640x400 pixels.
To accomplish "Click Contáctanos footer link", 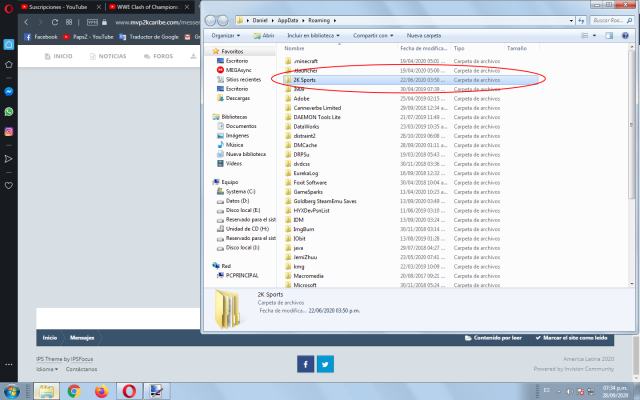I will (81, 369).
